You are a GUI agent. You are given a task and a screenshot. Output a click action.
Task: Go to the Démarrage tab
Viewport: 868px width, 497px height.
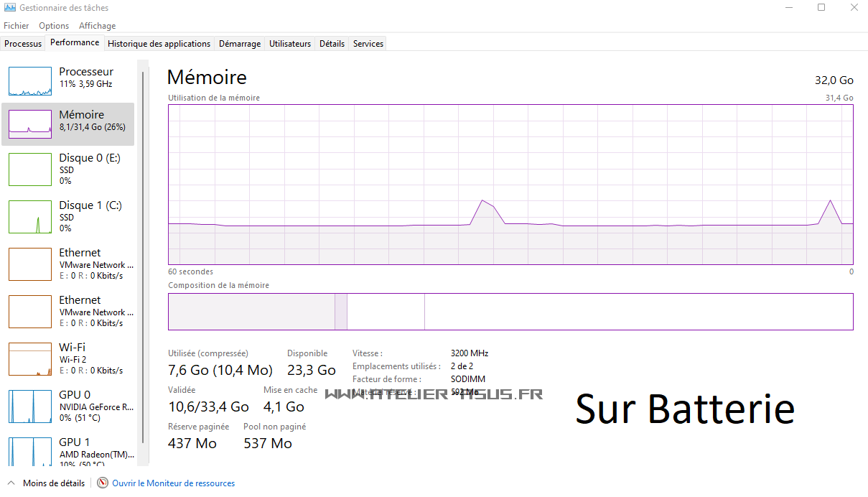tap(240, 44)
